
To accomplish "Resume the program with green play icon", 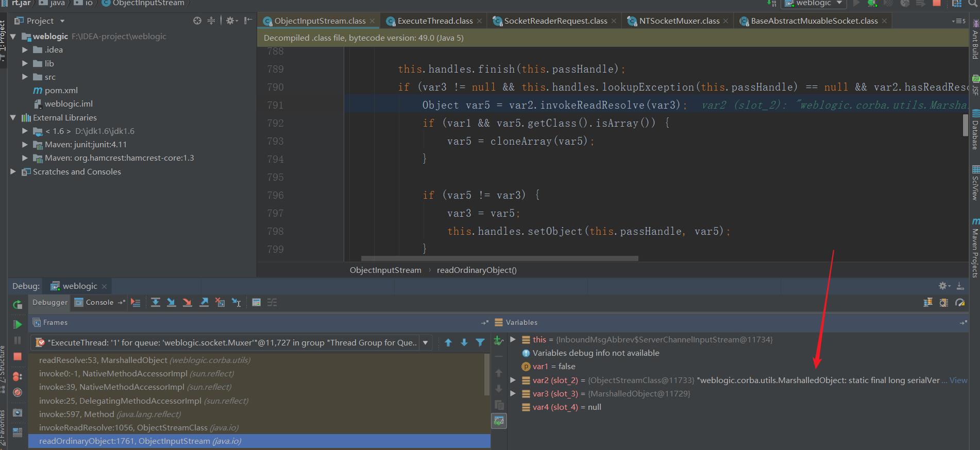I will pyautogui.click(x=18, y=324).
